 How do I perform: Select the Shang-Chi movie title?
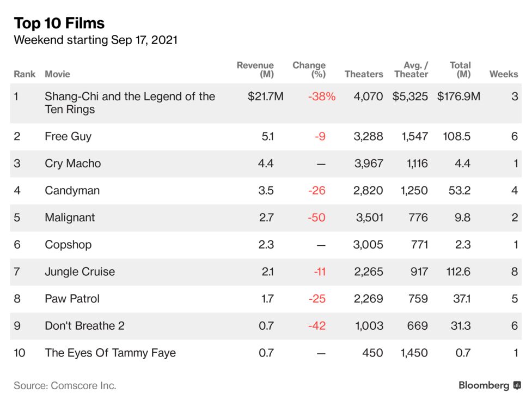click(130, 103)
